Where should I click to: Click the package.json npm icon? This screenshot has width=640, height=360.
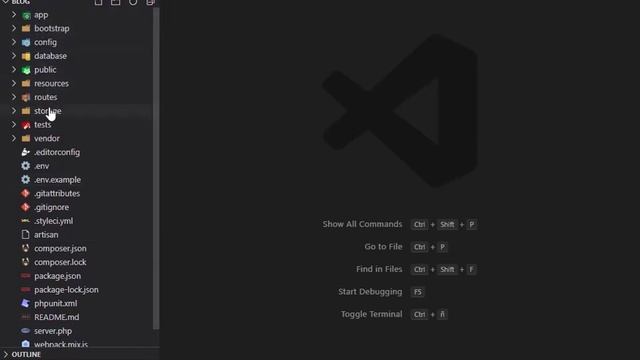click(25, 276)
